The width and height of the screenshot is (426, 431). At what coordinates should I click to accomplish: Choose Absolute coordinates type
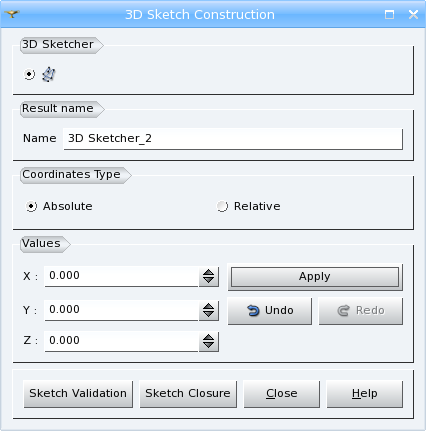point(31,206)
